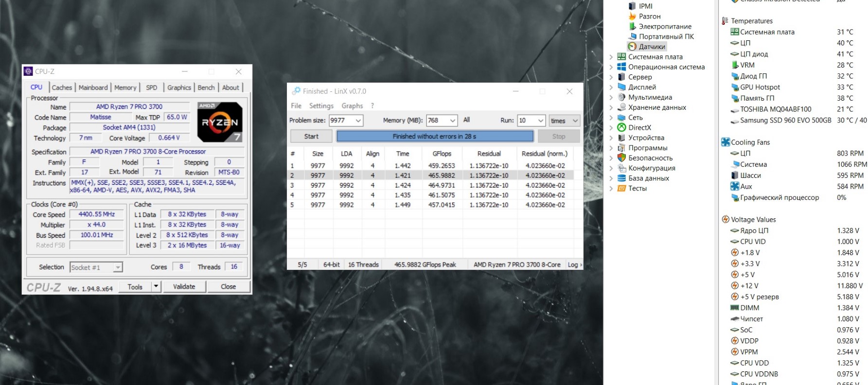Select the Samsung SSD 960 EVO 500GB temperature row

(798, 120)
